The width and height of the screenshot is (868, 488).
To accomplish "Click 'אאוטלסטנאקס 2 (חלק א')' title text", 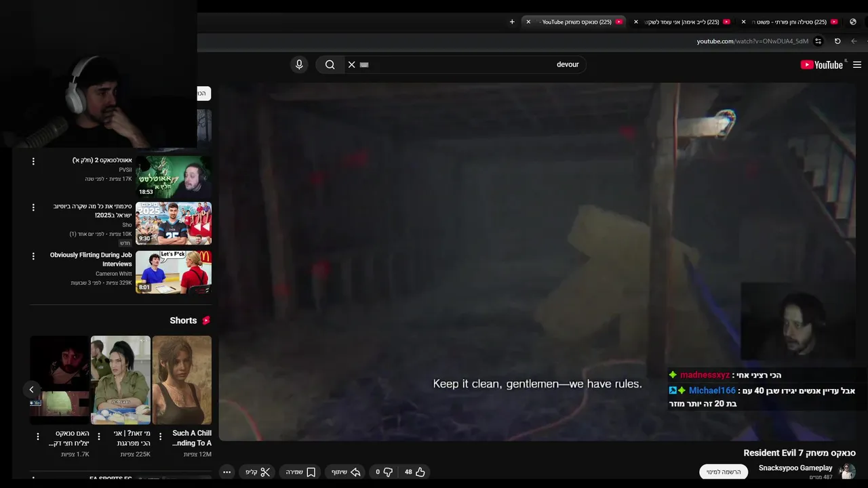I will pos(102,161).
